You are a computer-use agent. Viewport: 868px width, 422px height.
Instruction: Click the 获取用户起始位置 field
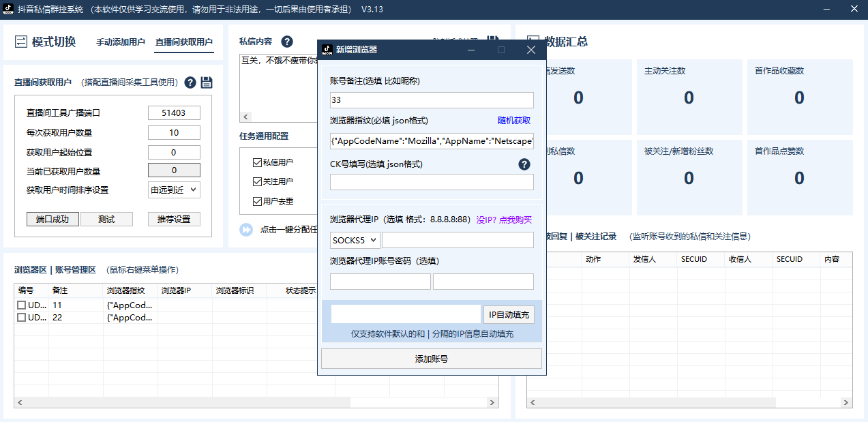pyautogui.click(x=174, y=152)
